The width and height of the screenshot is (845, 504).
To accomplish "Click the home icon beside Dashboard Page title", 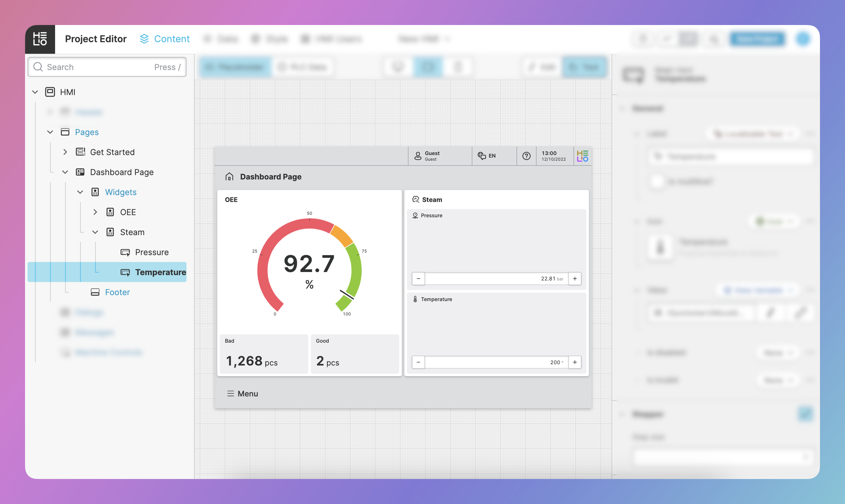I will pyautogui.click(x=229, y=177).
